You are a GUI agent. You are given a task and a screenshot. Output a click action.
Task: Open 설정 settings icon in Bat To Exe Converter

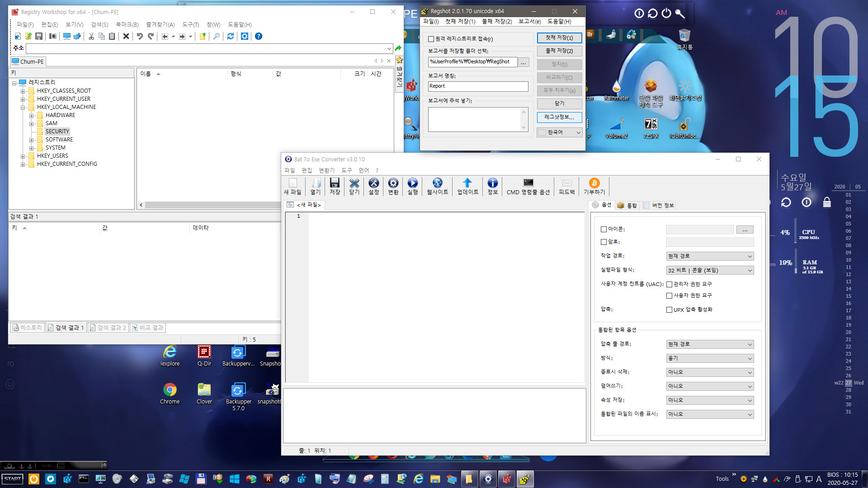(373, 186)
